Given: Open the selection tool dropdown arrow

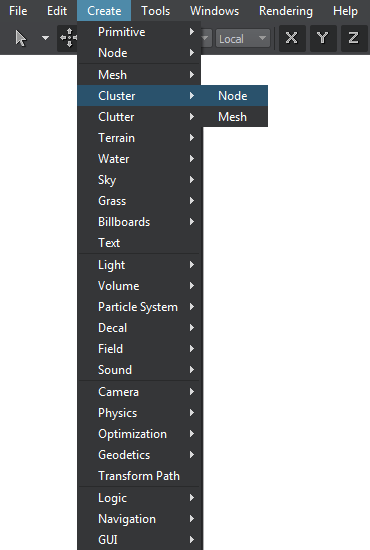Looking at the screenshot, I should (x=45, y=38).
